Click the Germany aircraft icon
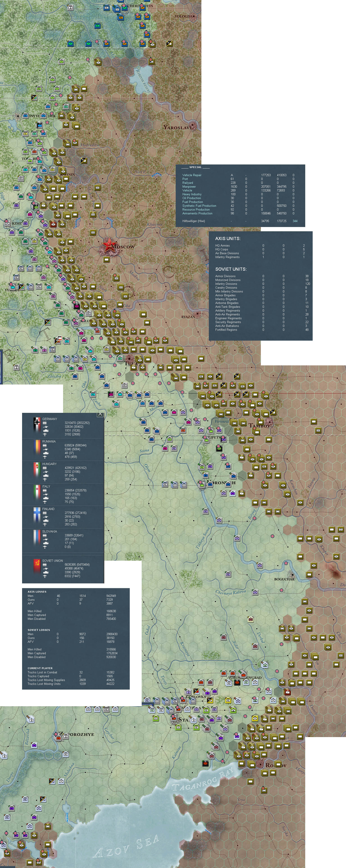The width and height of the screenshot is (346, 868). click(45, 434)
